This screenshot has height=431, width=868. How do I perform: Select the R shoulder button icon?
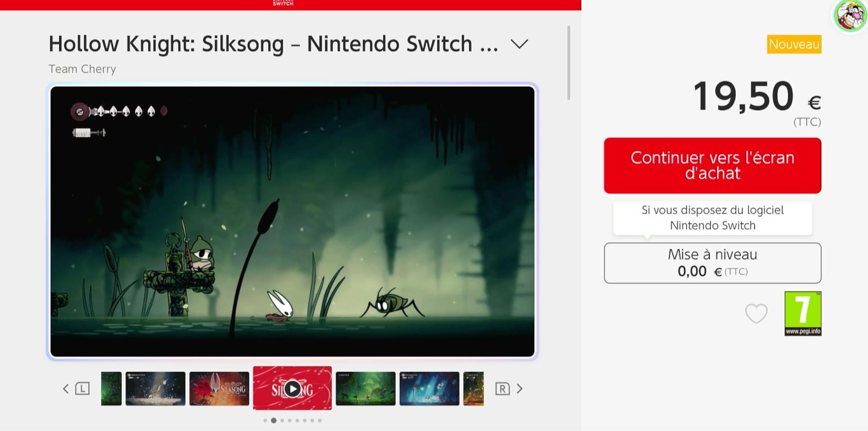pos(502,388)
